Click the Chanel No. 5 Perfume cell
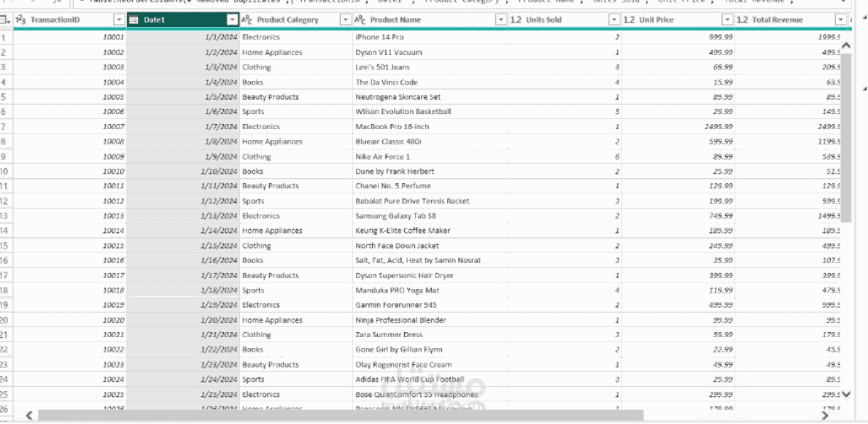 click(x=430, y=186)
